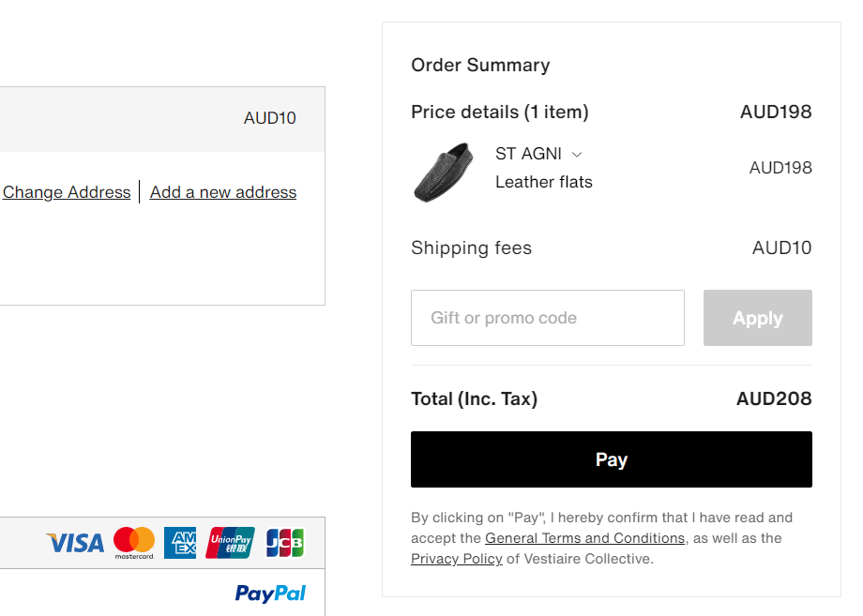The image size is (863, 616).
Task: Click the Visa card logo
Action: pos(75,543)
